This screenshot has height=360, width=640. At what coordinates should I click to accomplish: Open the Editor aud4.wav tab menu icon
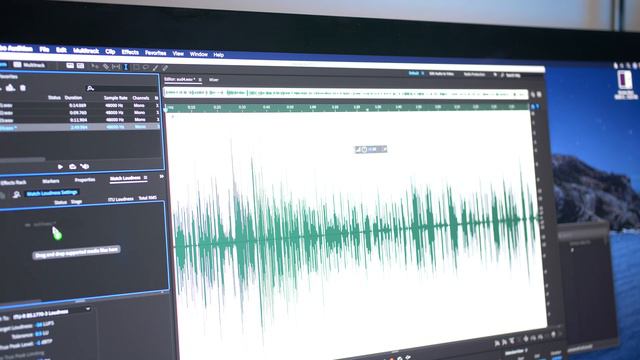pos(200,80)
